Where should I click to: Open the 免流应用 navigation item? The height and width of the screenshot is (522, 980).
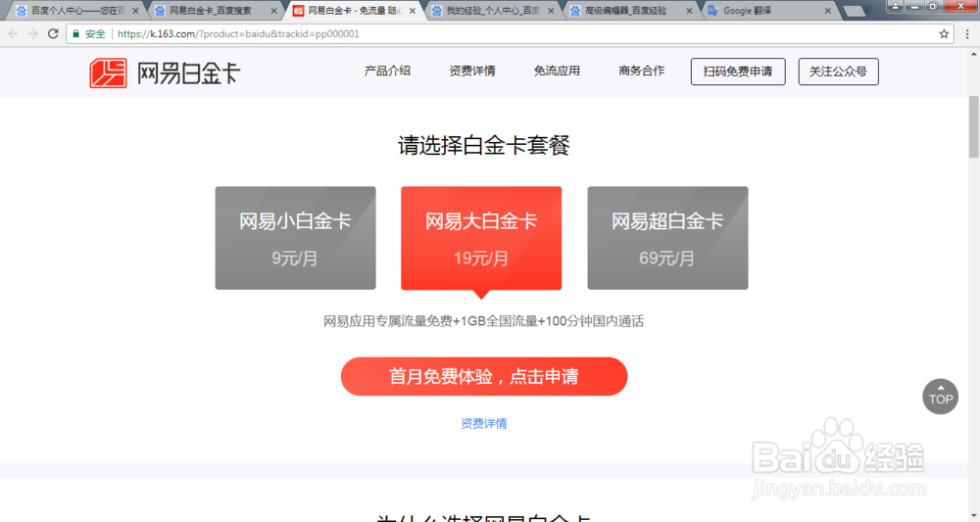pos(557,71)
